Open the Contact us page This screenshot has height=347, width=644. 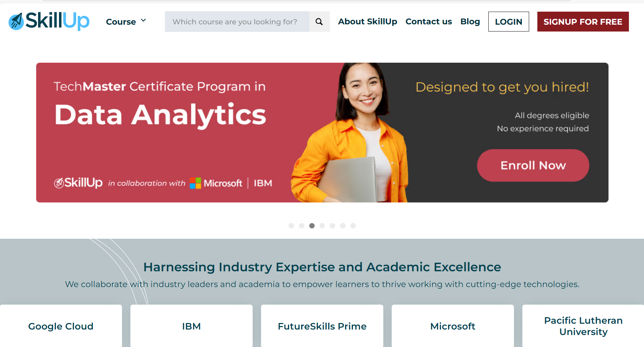[429, 22]
